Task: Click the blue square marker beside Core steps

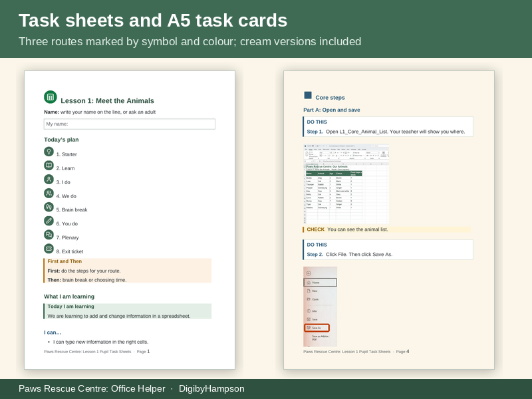Action: coord(308,95)
